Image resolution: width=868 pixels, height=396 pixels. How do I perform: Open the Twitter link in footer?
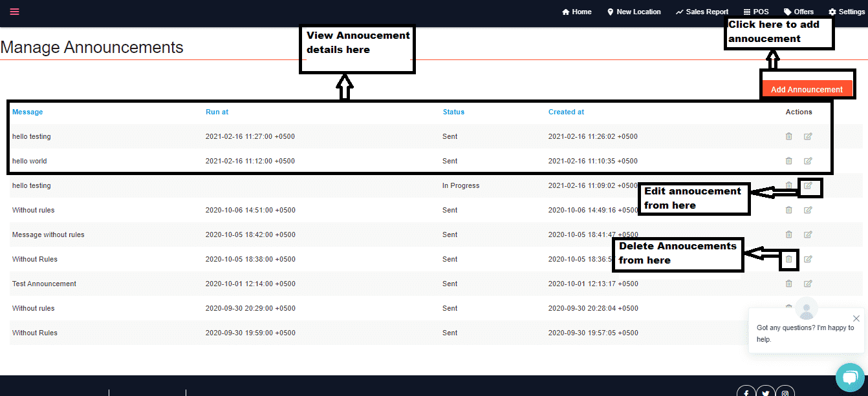766,392
